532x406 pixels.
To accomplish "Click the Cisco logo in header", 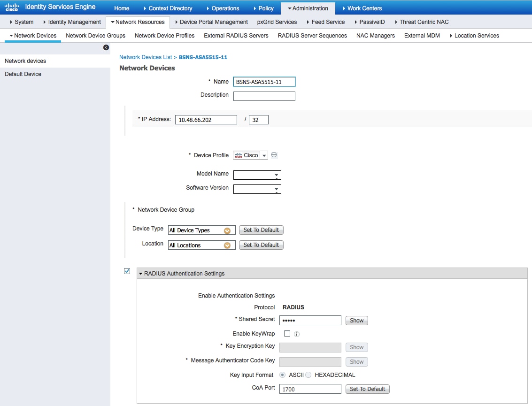I will pyautogui.click(x=11, y=7).
